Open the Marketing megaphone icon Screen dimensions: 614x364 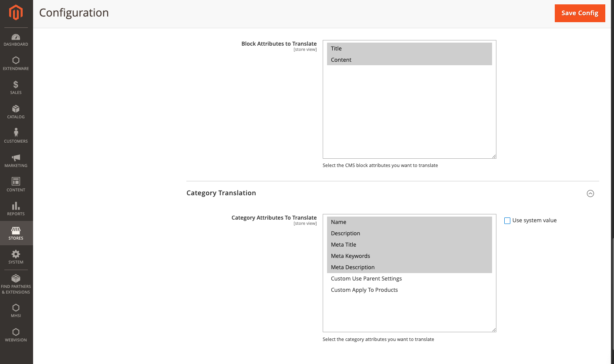16,158
